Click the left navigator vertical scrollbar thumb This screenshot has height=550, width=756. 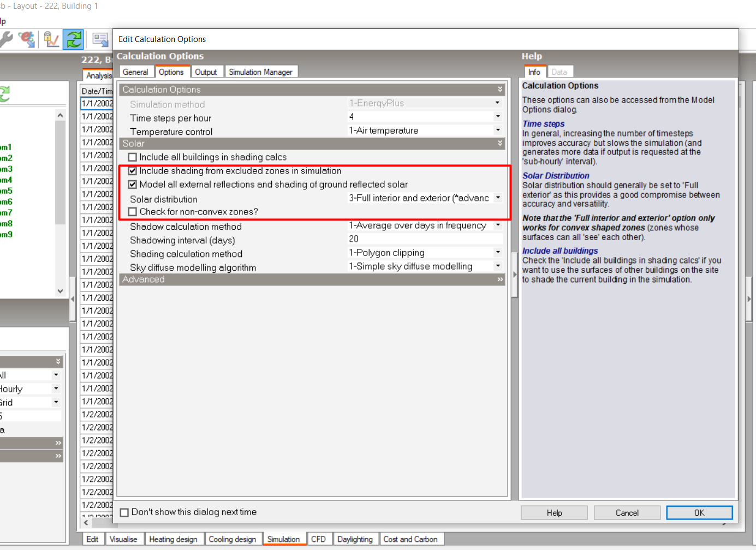coord(60,172)
